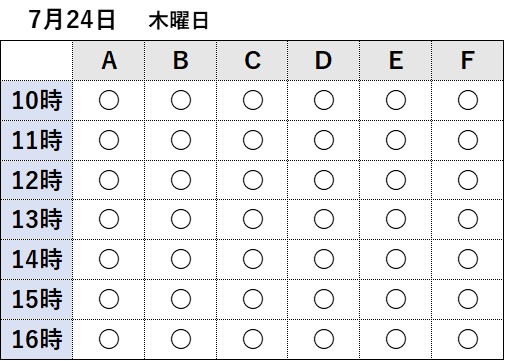This screenshot has height=361, width=505.
Task: Select the circle for A at 10時
Action: (109, 100)
